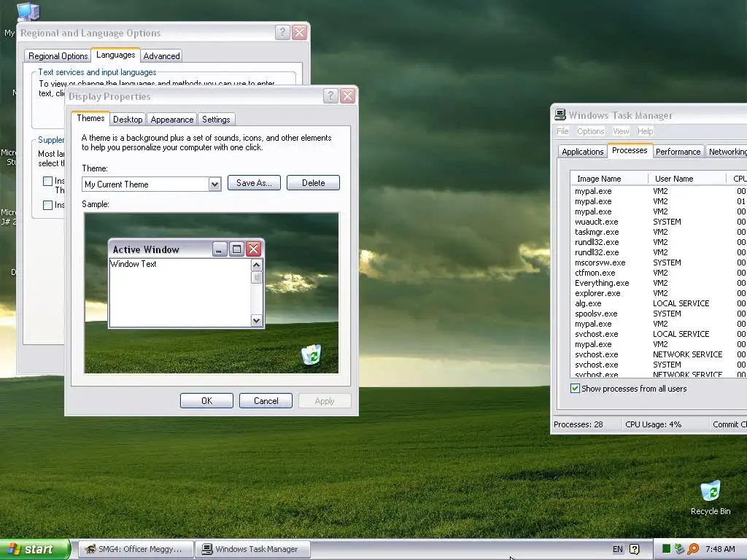
Task: Click Cancel in Display Properties
Action: click(266, 400)
